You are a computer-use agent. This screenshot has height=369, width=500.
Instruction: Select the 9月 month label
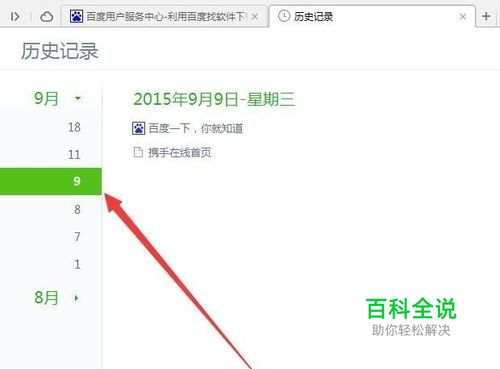coord(46,99)
